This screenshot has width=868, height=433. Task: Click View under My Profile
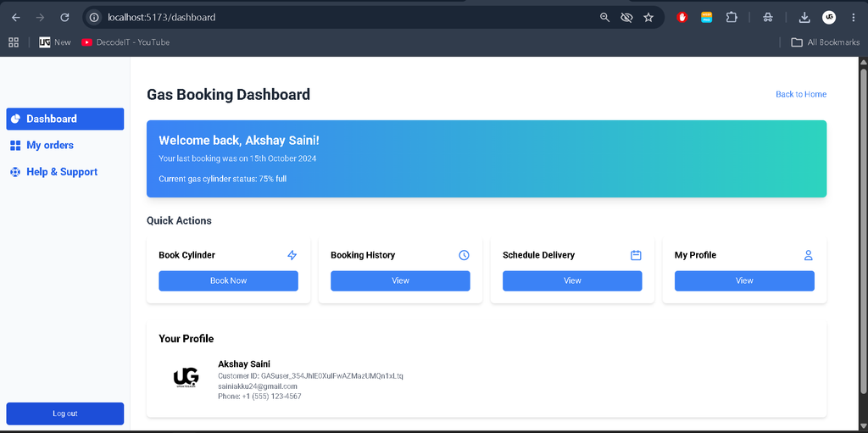[x=744, y=280]
